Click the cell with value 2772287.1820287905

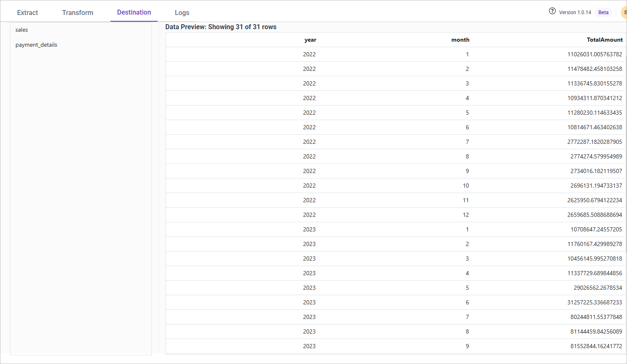coord(594,142)
